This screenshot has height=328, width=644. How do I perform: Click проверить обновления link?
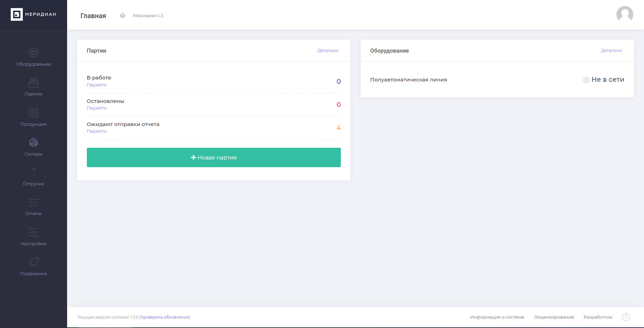165,317
